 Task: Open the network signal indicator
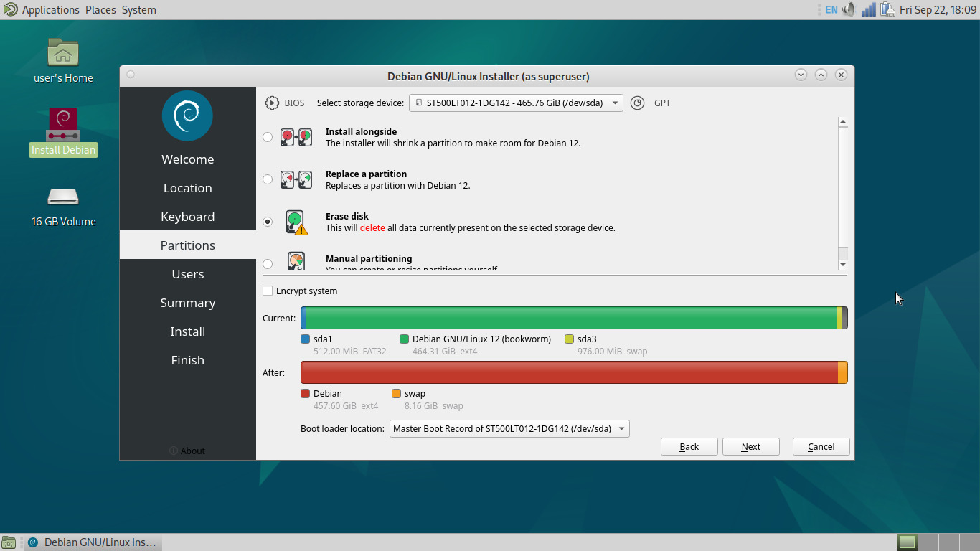coord(869,9)
